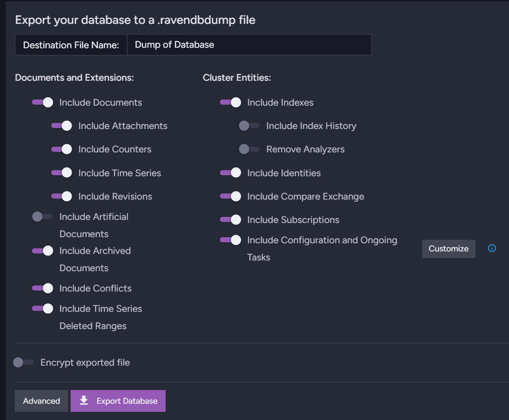Click the Cluster Entities heading
Viewport: 509px width, 420px height.
tap(237, 78)
